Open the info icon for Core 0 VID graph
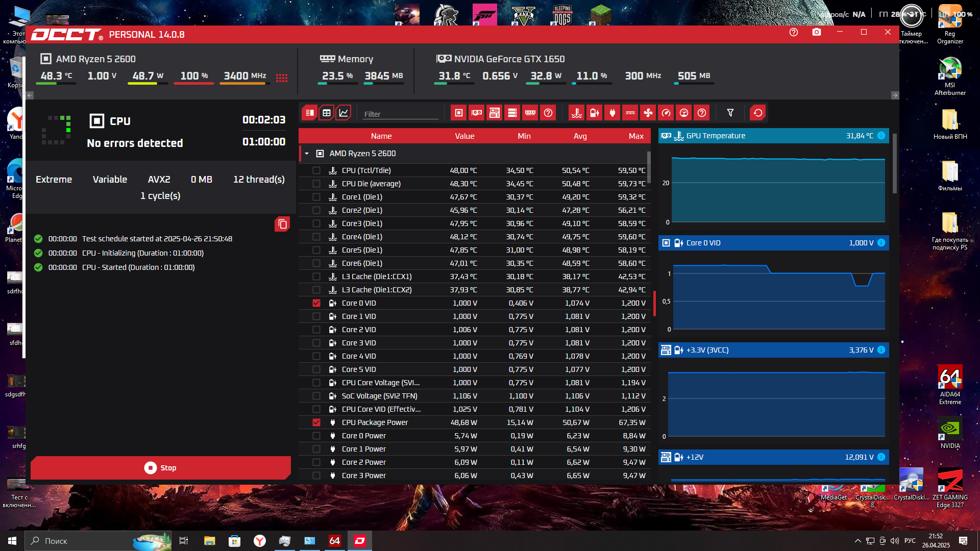980x551 pixels. (x=881, y=243)
